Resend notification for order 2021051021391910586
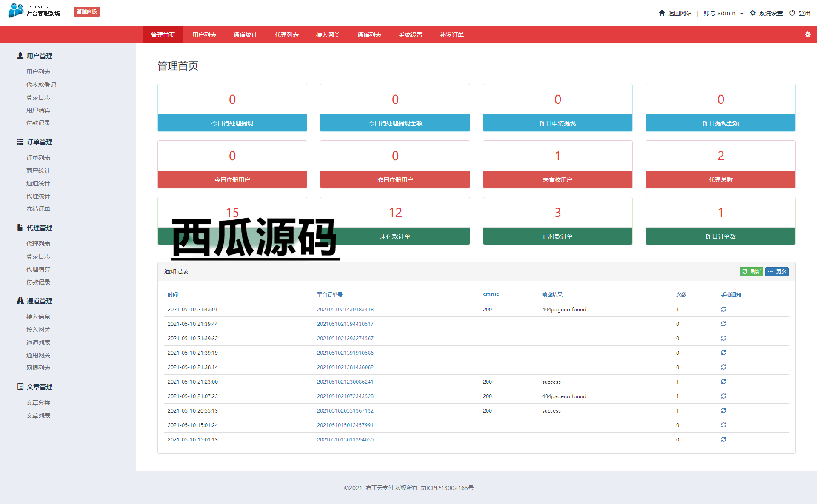This screenshot has width=817, height=504. (723, 353)
